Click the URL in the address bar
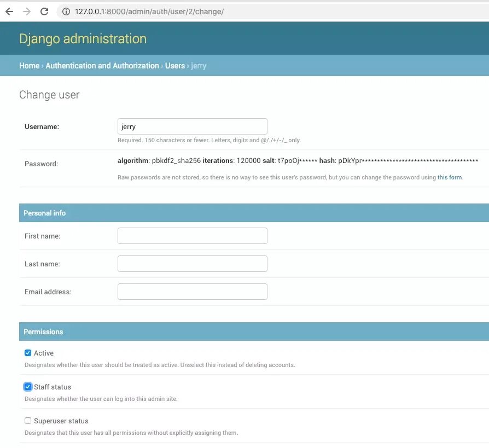Screen dimensions: 489x448 pyautogui.click(x=149, y=11)
